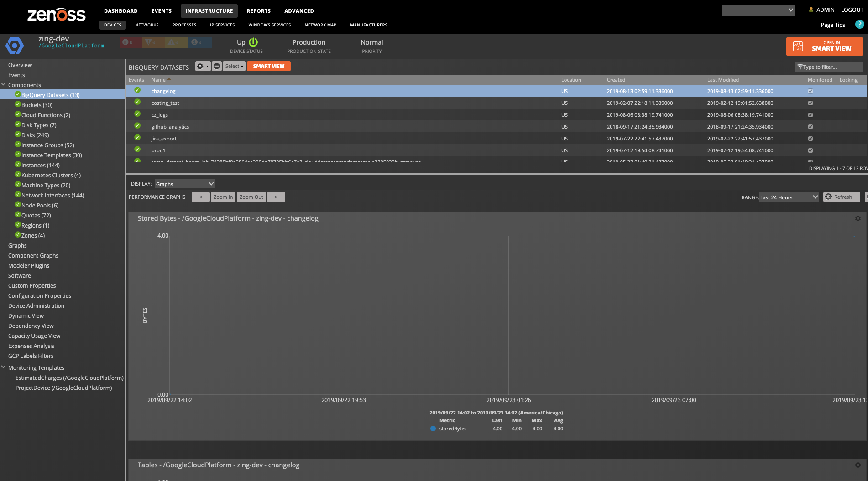868x481 pixels.
Task: Open the Range Last 24 Hours dropdown
Action: pyautogui.click(x=789, y=197)
